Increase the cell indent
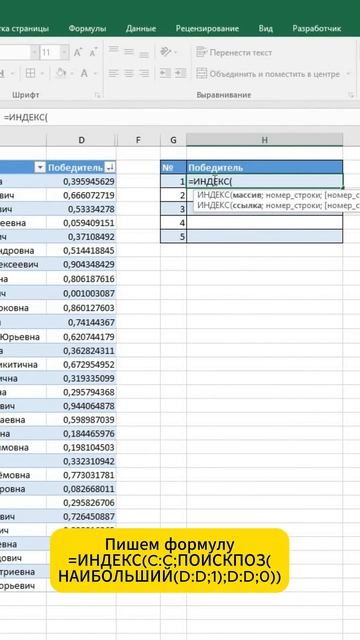This screenshot has width=360, height=640. coord(180,73)
